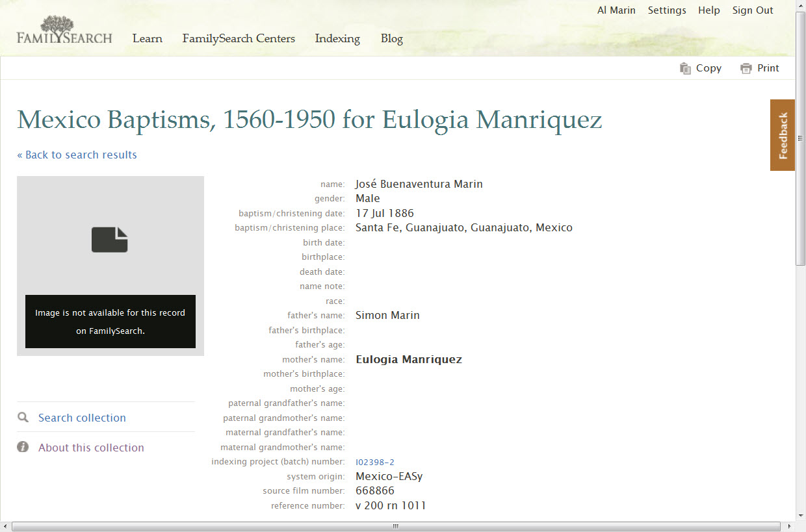This screenshot has height=532, width=806.
Task: Go to the Indexing section
Action: [x=337, y=38]
